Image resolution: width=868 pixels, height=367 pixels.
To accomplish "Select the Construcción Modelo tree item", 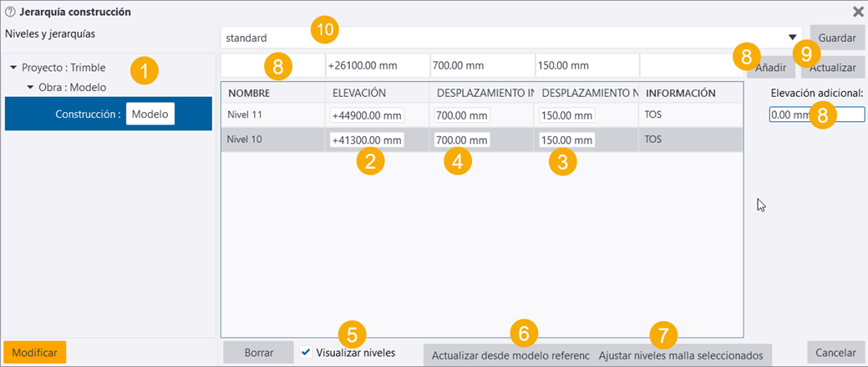I will click(x=108, y=115).
